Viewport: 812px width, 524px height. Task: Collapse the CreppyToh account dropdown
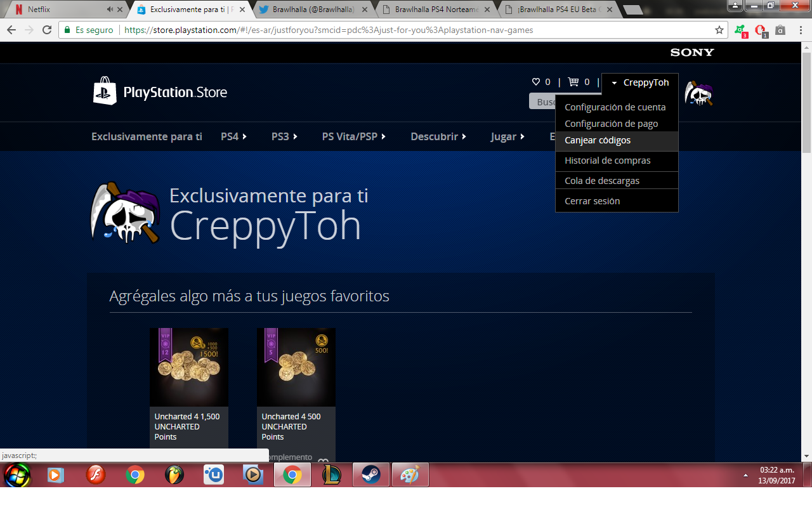tap(639, 82)
